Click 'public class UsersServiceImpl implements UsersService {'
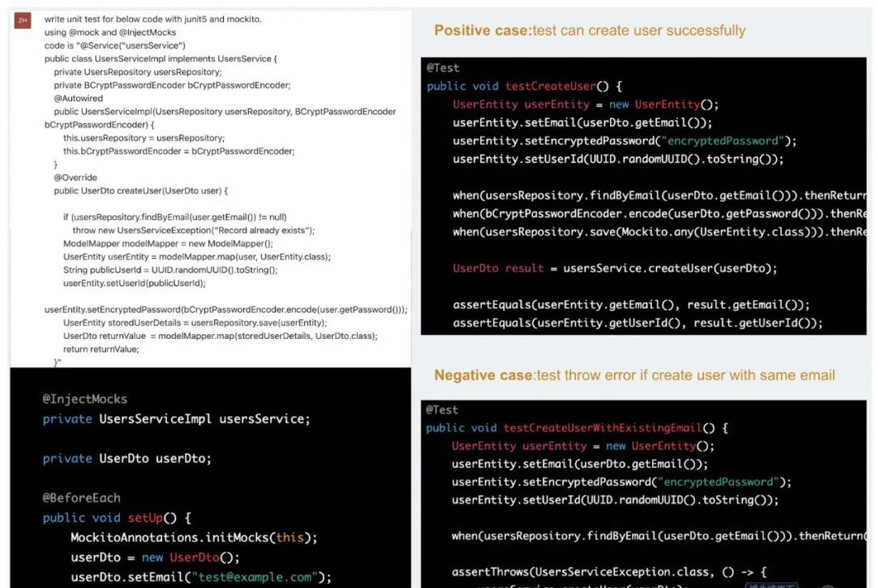Screen dimensions: 876x588 pyautogui.click(x=161, y=58)
